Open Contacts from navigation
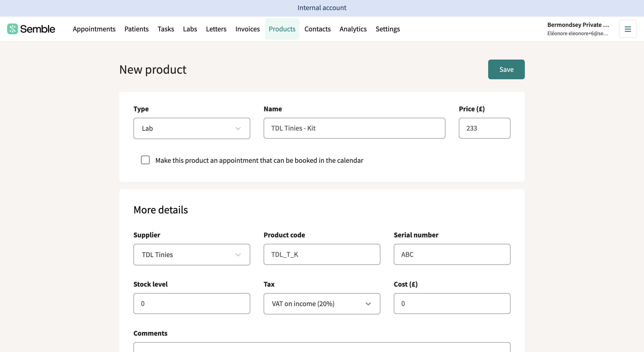Image resolution: width=644 pixels, height=352 pixels. point(318,29)
